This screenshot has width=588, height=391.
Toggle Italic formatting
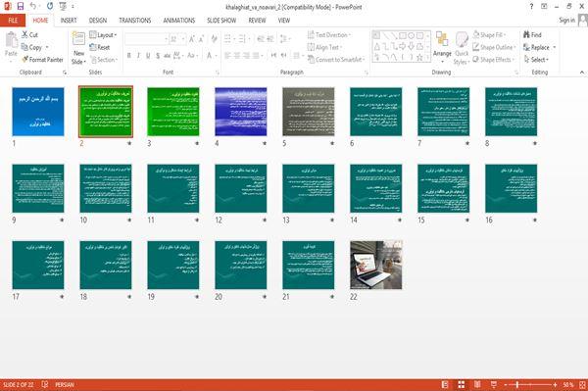coord(138,56)
